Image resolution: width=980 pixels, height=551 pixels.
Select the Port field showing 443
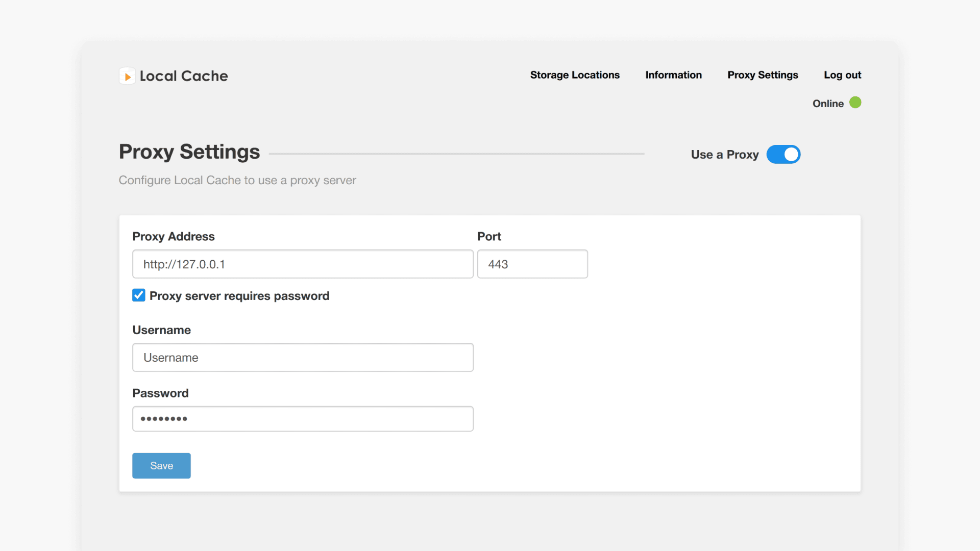pyautogui.click(x=532, y=264)
